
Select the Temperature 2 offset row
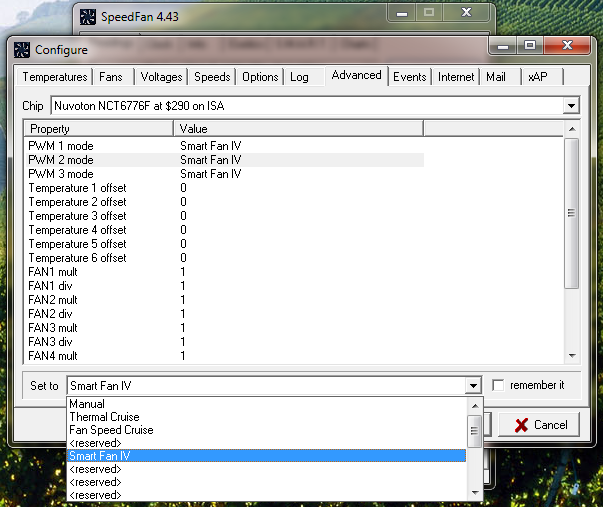[x=225, y=202]
